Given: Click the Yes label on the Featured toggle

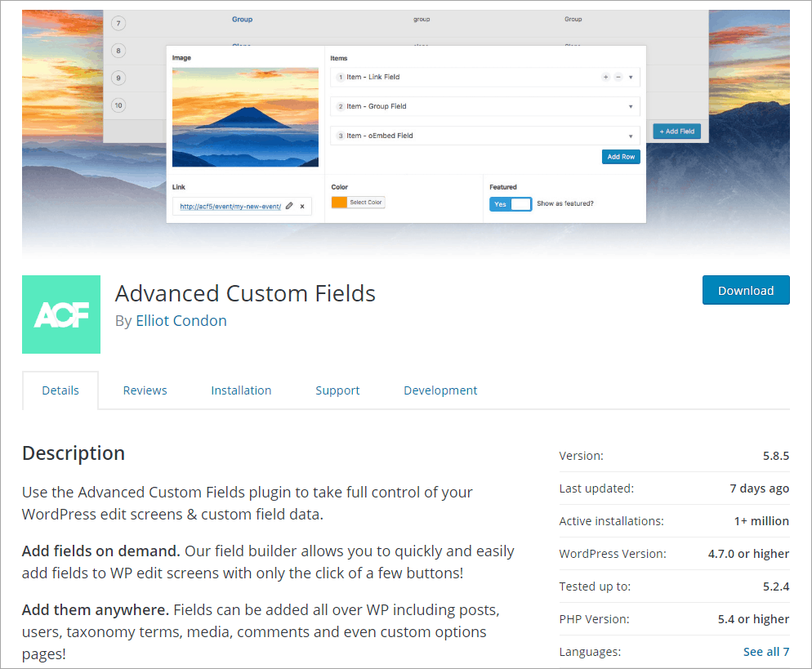Looking at the screenshot, I should click(500, 202).
